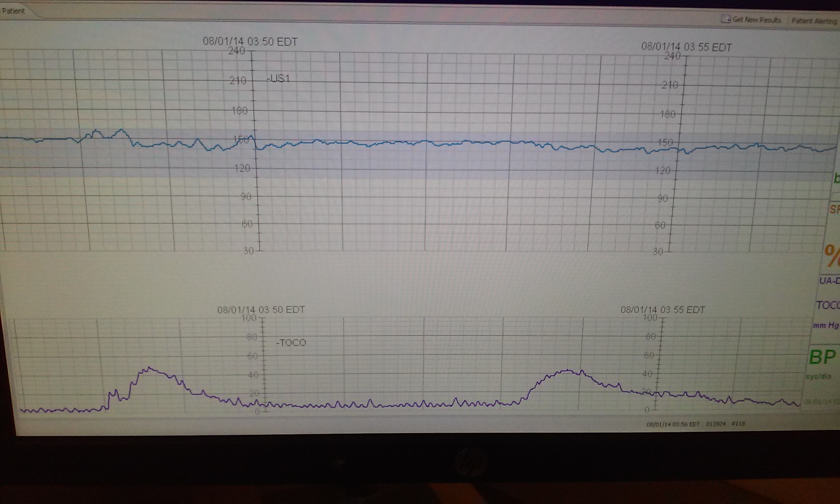This screenshot has width=840, height=504.
Task: Click the 03:55 EDT heart rate timestamp
Action: click(x=686, y=47)
